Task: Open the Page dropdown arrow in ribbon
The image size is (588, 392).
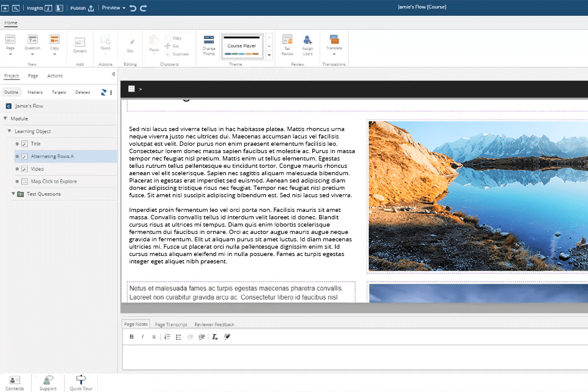Action: click(x=10, y=55)
